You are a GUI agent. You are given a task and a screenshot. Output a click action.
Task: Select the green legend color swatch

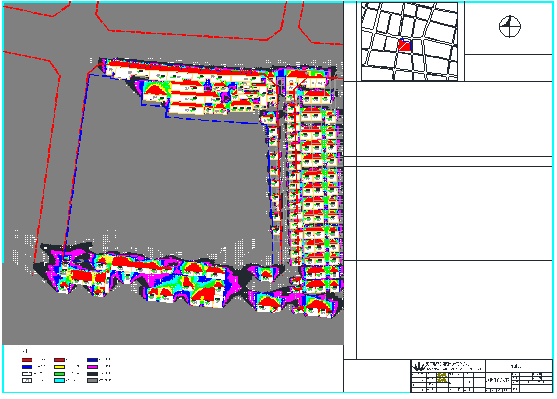pos(59,373)
